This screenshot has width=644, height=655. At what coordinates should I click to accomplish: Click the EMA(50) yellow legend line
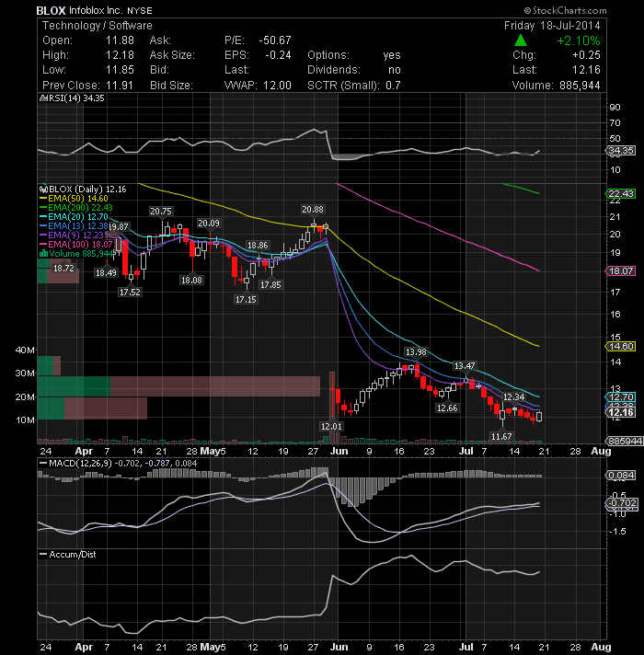coord(43,199)
